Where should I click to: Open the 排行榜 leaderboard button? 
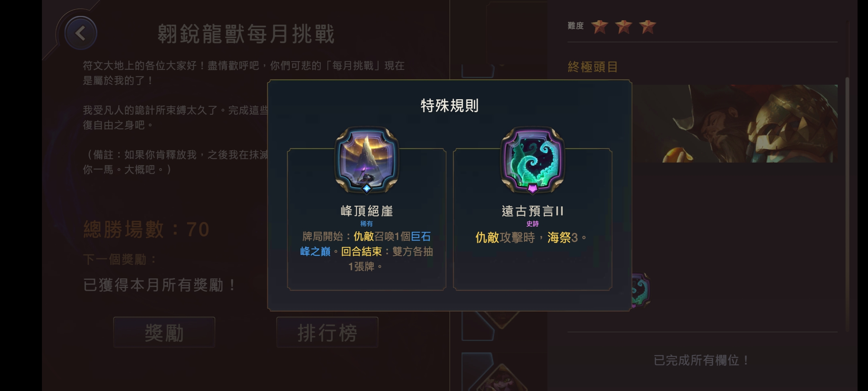(x=327, y=332)
